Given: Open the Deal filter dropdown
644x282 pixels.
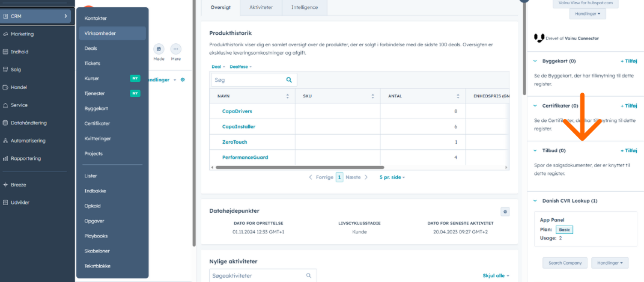Looking at the screenshot, I should [219, 67].
